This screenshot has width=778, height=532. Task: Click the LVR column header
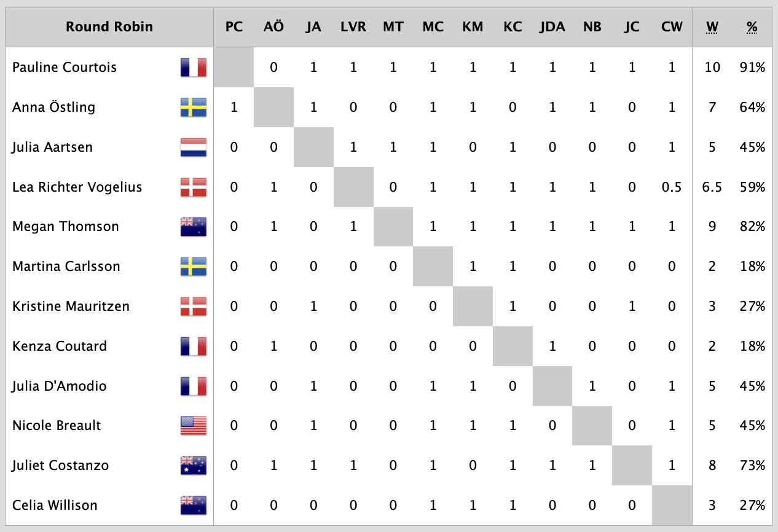[353, 27]
